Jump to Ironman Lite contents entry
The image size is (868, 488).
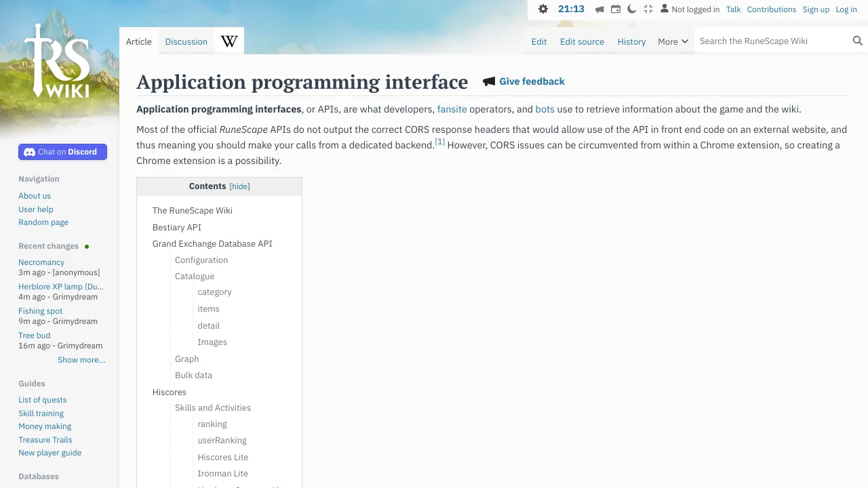click(x=223, y=474)
